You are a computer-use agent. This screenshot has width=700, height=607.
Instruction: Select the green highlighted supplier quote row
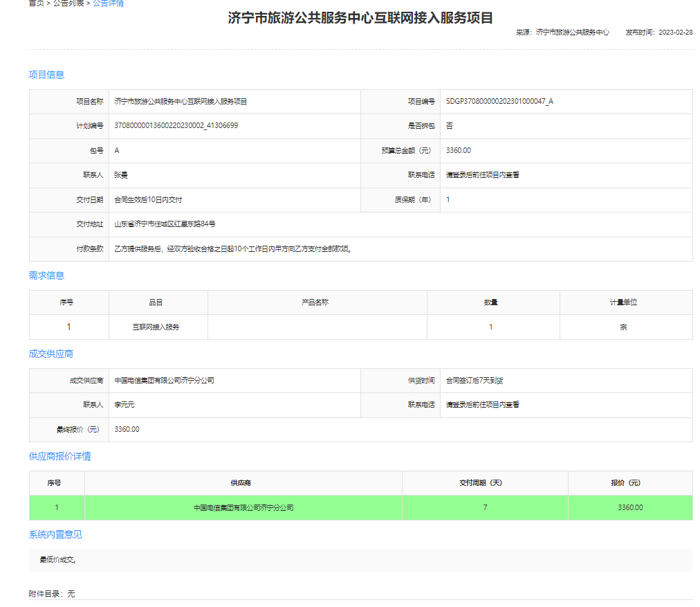pyautogui.click(x=360, y=507)
